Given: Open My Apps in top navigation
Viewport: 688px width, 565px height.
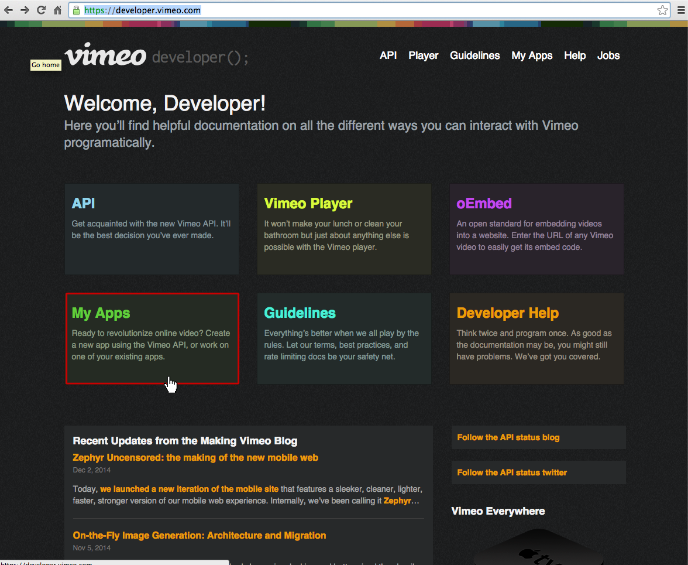Looking at the screenshot, I should [532, 56].
